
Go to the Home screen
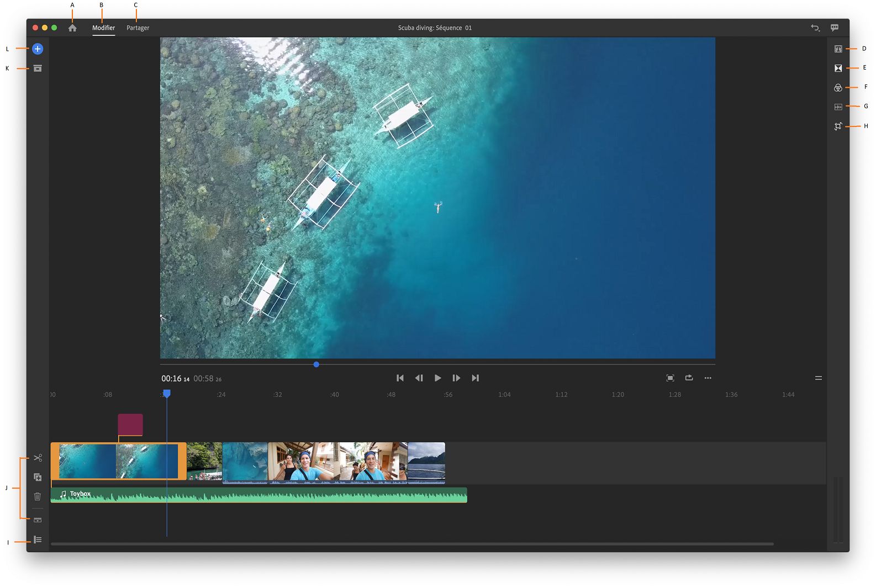pyautogui.click(x=72, y=28)
